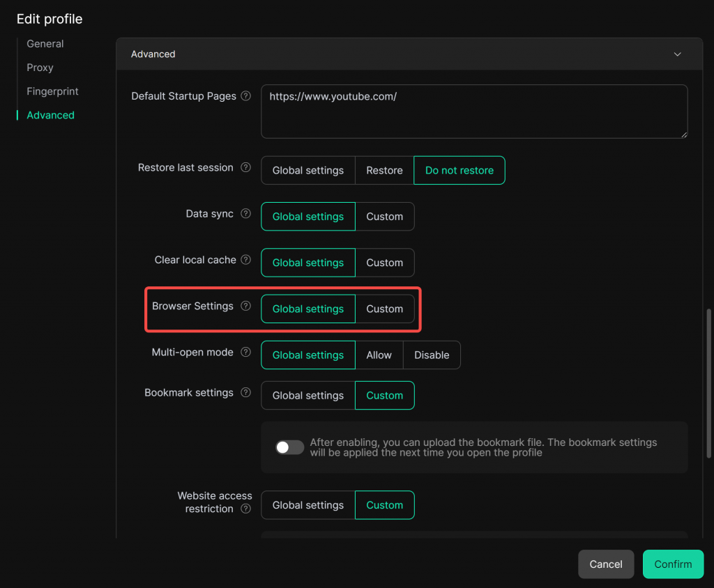This screenshot has height=588, width=714.
Task: Click the Default Startup Pages text field
Action: pos(474,111)
